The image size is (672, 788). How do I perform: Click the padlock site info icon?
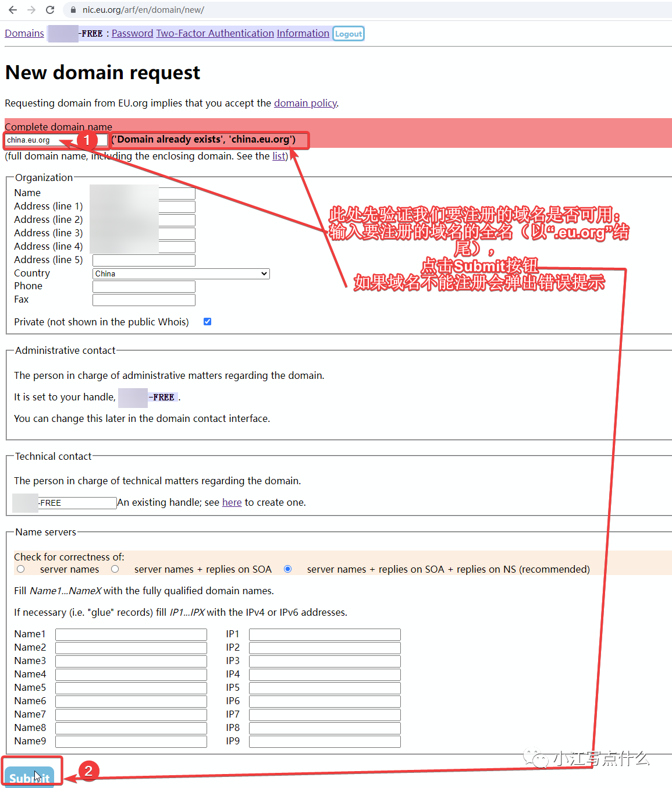coord(73,10)
